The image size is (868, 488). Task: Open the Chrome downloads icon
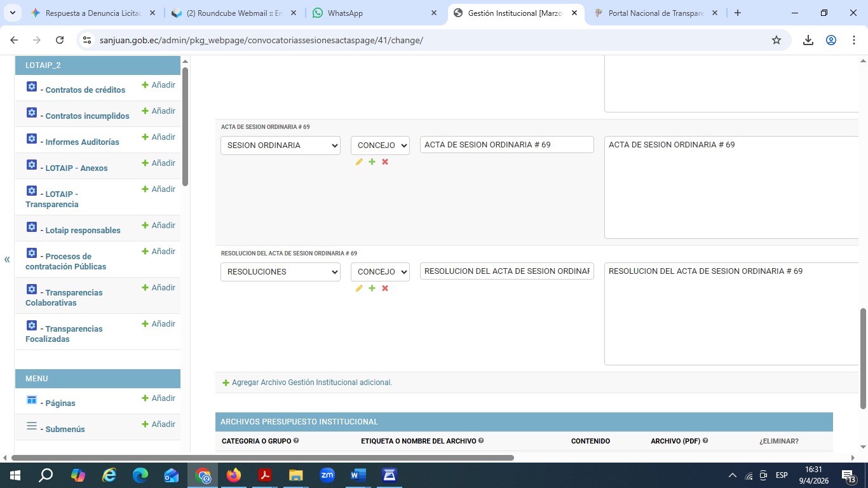point(808,40)
